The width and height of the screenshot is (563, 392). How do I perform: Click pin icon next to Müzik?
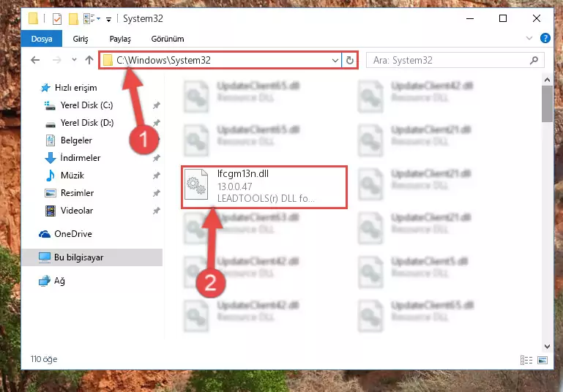click(156, 176)
